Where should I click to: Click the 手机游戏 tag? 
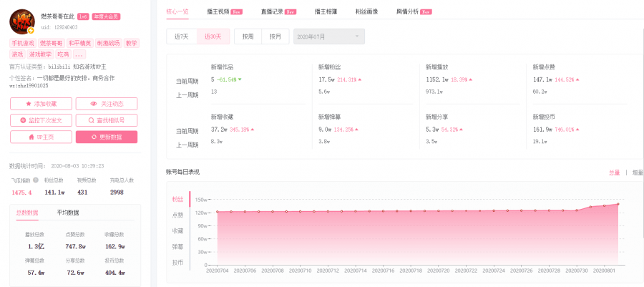(x=22, y=43)
